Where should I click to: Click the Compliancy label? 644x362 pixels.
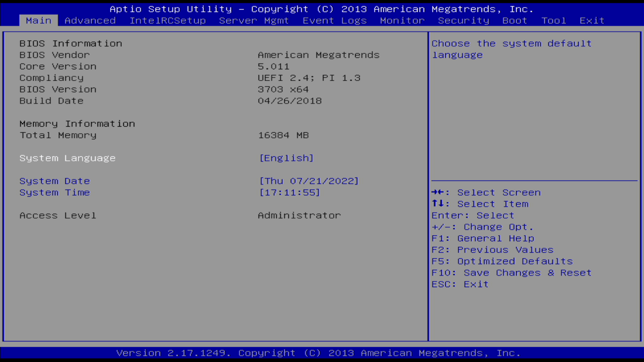52,78
